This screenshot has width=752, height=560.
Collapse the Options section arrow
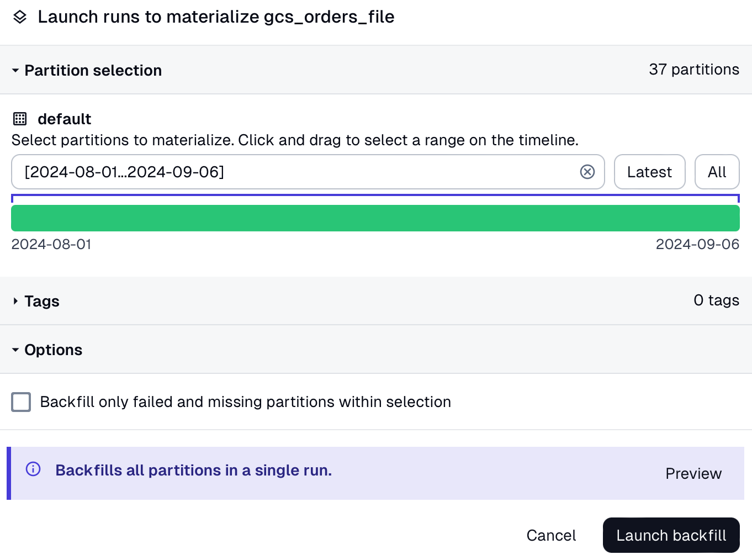coord(15,350)
